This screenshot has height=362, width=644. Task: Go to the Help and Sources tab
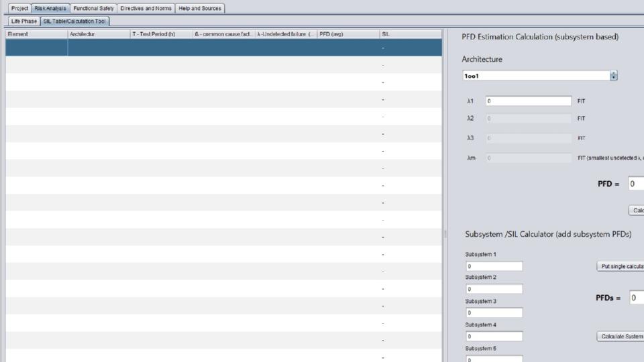pos(200,8)
